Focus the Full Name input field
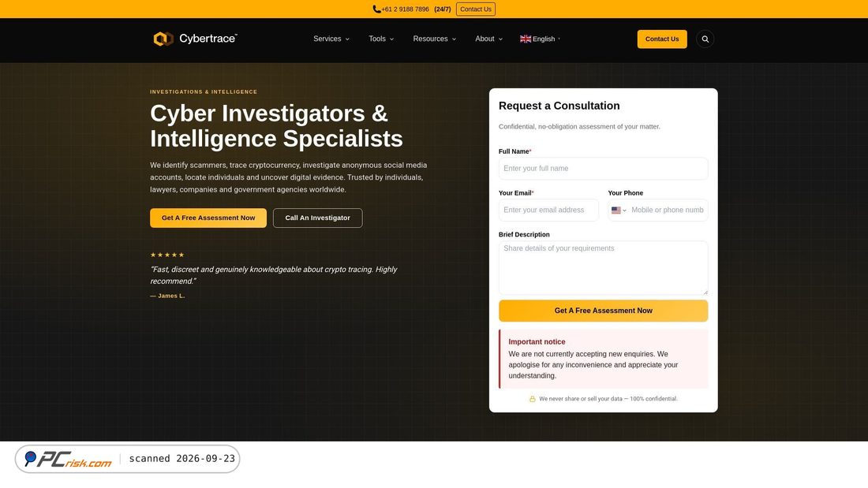The width and height of the screenshot is (868, 488). tap(603, 169)
